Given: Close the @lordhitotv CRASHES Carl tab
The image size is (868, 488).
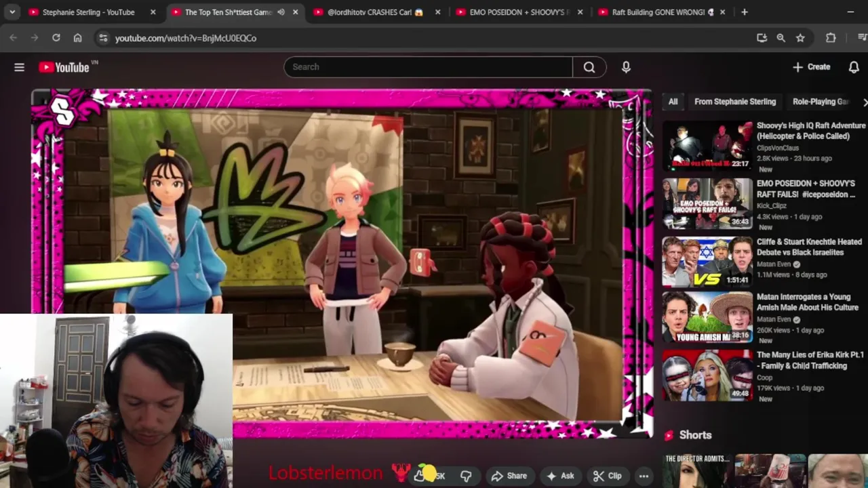Looking at the screenshot, I should pos(437,12).
